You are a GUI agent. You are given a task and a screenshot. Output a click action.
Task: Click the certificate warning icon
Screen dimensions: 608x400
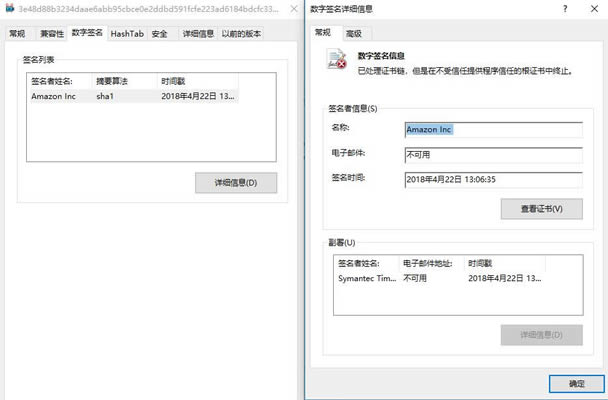(x=340, y=64)
